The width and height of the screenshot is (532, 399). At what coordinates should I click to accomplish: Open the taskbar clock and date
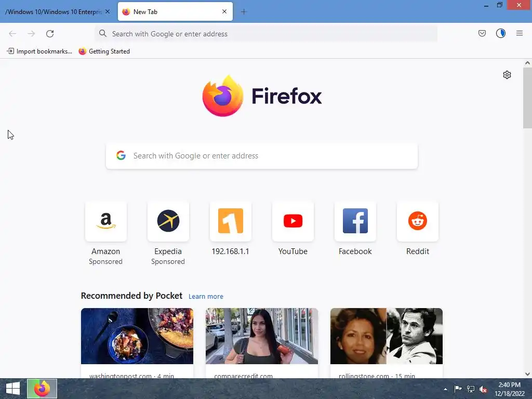pos(509,389)
